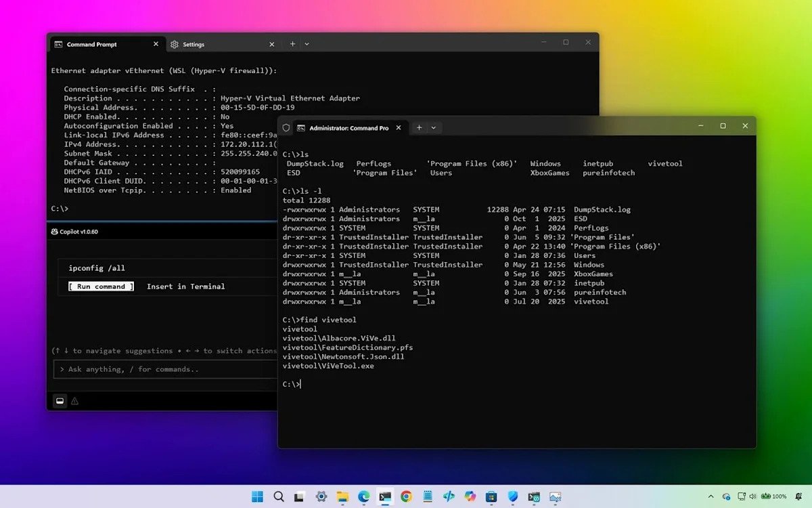Screen dimensions: 812x508
Task: Click vivetool\Albacore.ViVe.dll line
Action: (339, 338)
